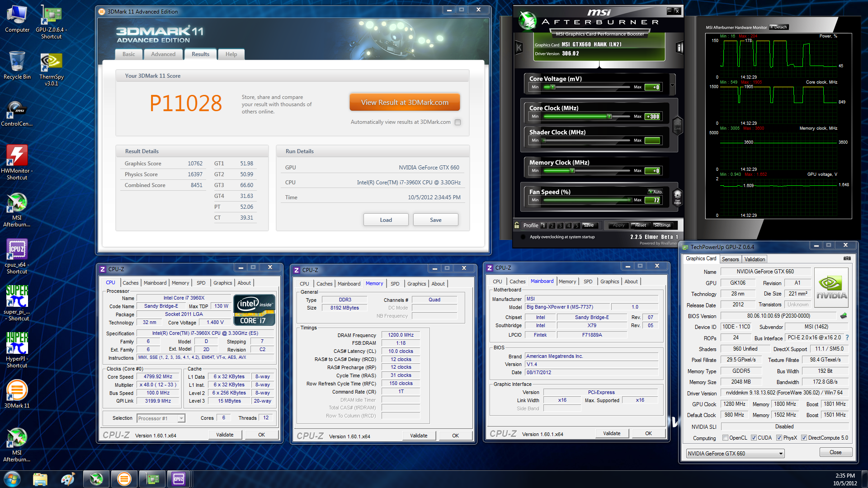The image size is (868, 488).
Task: Click the Fan Speed 72 value field
Action: point(652,200)
